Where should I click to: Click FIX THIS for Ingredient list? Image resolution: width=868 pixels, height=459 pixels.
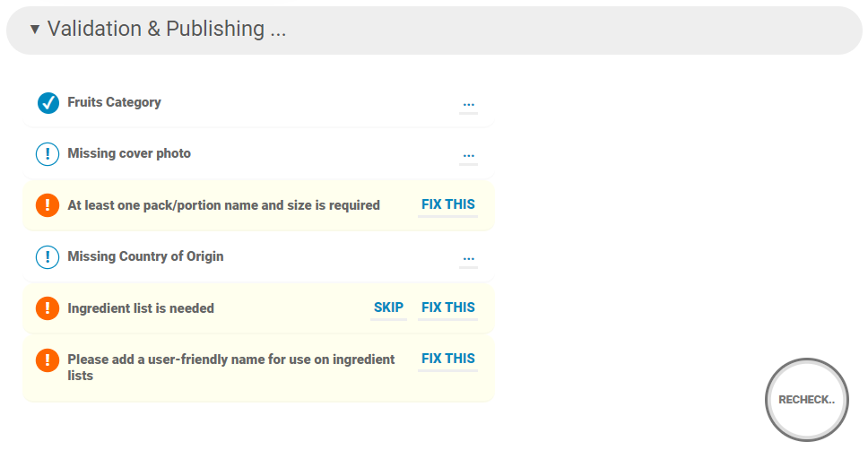(x=447, y=307)
